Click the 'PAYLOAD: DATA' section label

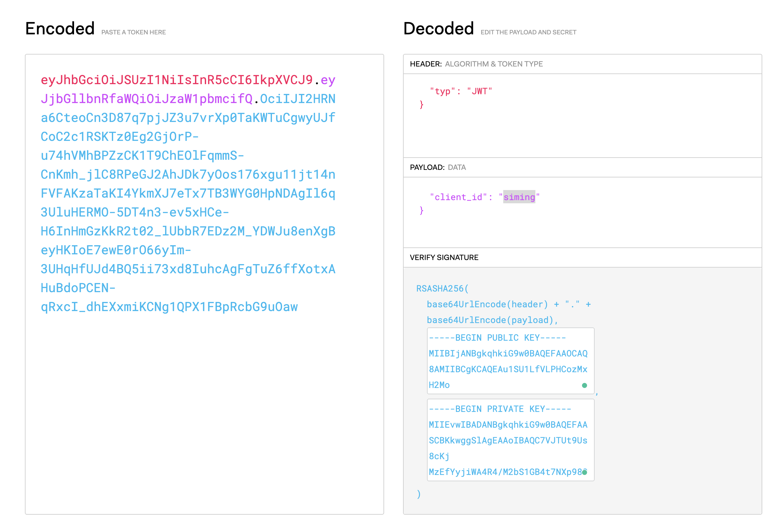coord(438,167)
